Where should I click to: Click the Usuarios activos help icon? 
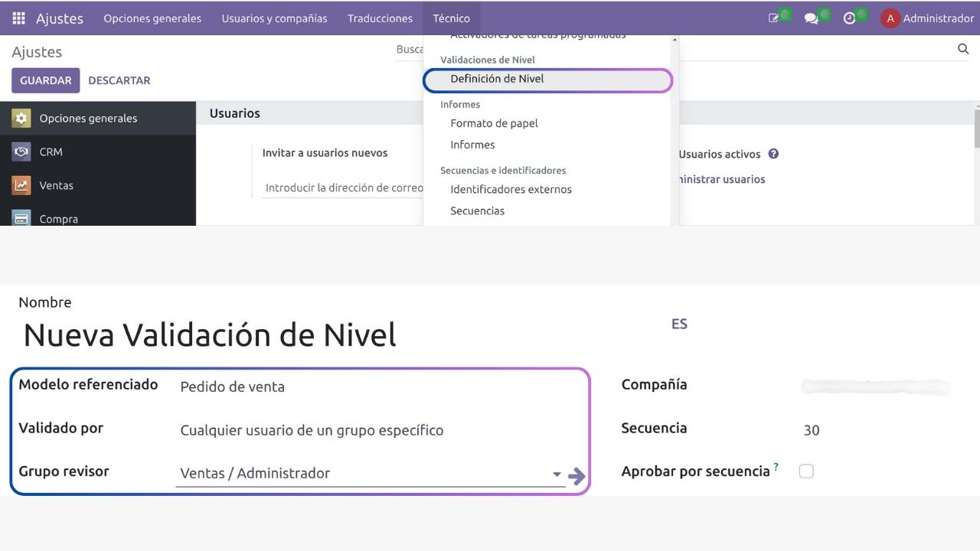tap(773, 154)
